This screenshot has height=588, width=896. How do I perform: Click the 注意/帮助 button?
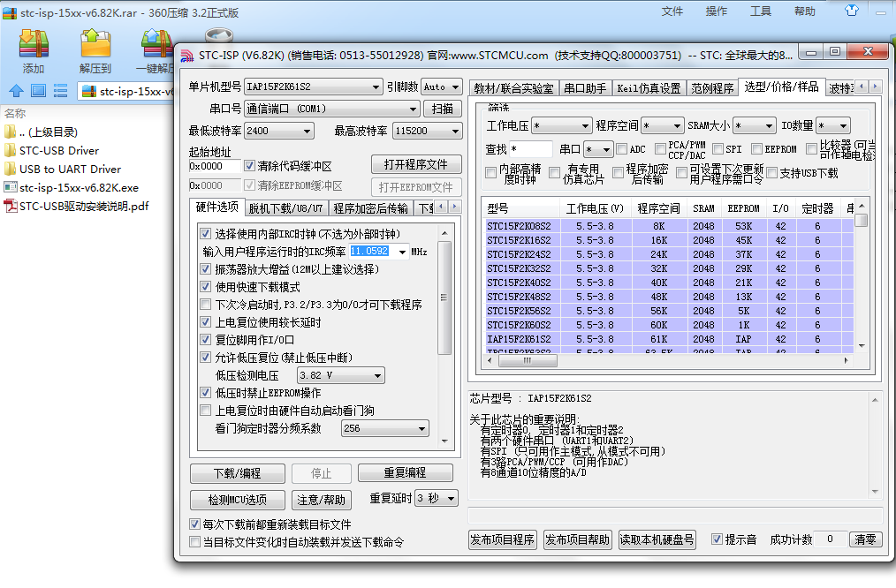point(321,500)
